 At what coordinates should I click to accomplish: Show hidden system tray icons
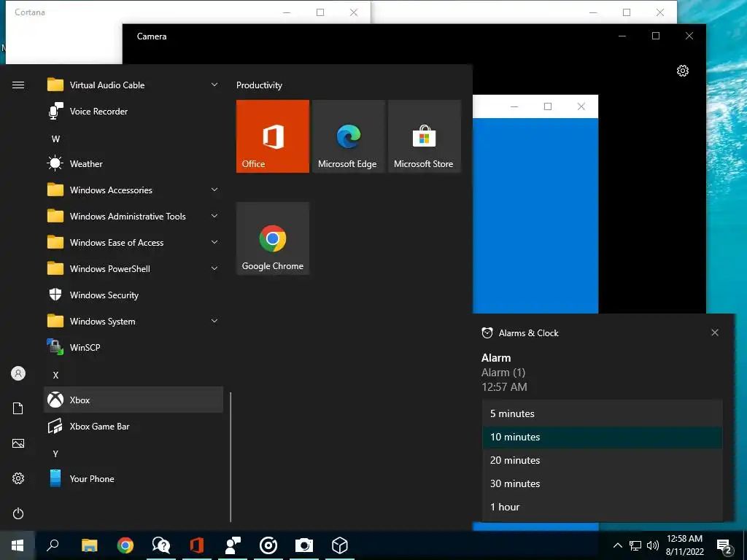(617, 545)
